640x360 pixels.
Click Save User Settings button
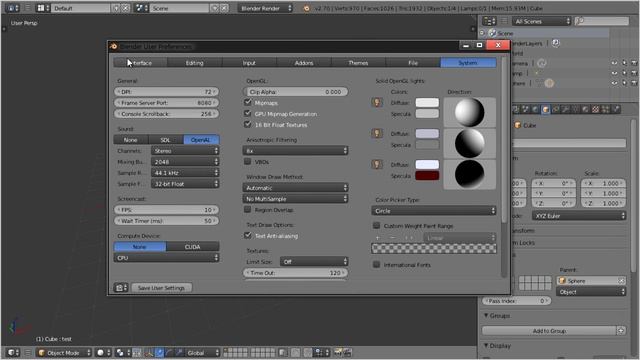point(162,288)
